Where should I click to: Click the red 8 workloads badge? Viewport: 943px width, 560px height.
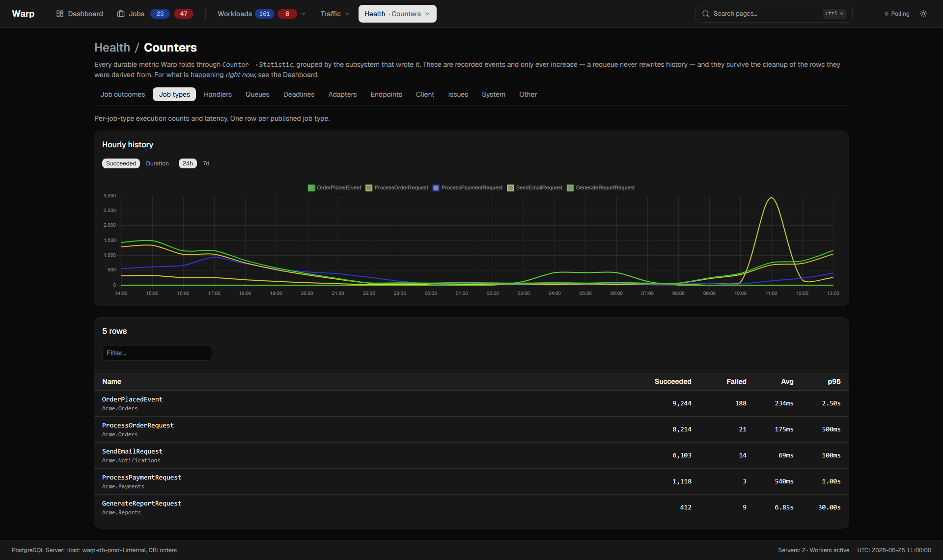click(287, 14)
